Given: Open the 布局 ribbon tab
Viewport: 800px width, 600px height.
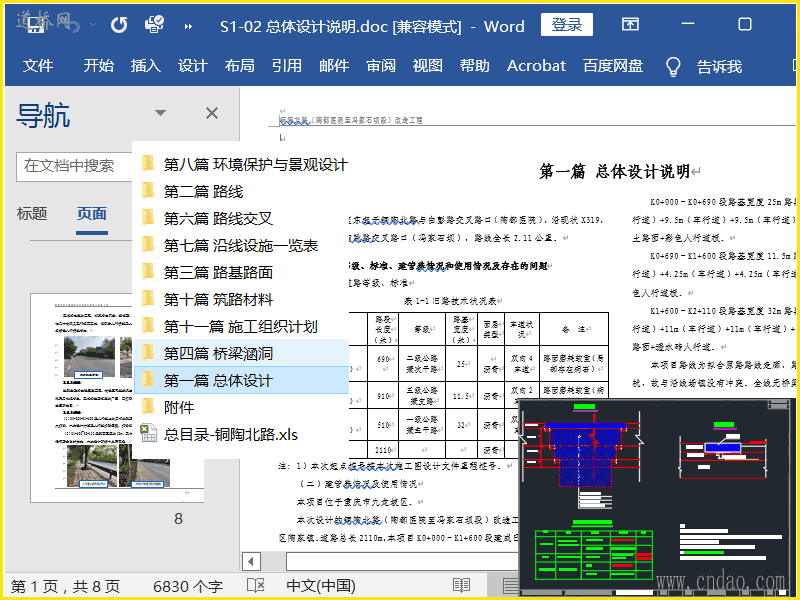Looking at the screenshot, I should 239,66.
